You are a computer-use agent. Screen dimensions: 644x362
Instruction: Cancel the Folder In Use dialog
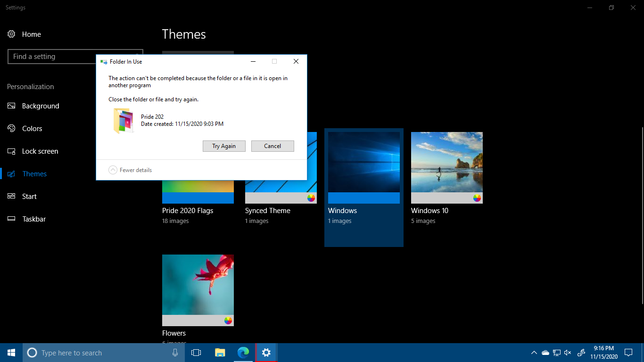pos(272,146)
